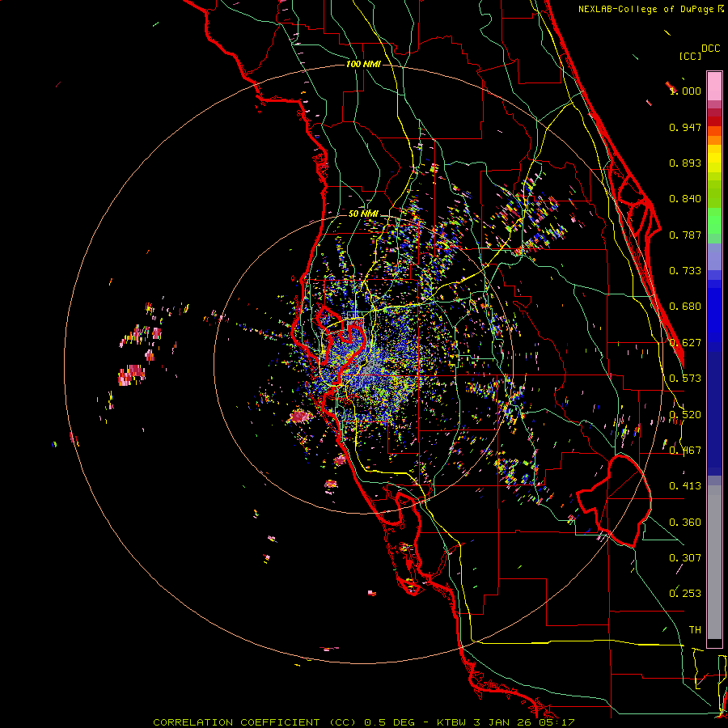
Task: Pick the lavender-blue band near 0.733
Action: pyautogui.click(x=714, y=257)
